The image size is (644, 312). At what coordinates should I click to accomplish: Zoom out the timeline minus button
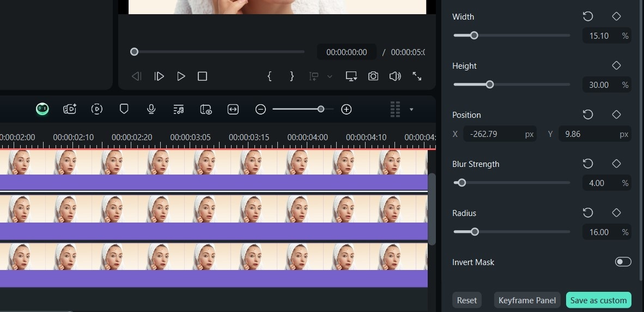(260, 109)
